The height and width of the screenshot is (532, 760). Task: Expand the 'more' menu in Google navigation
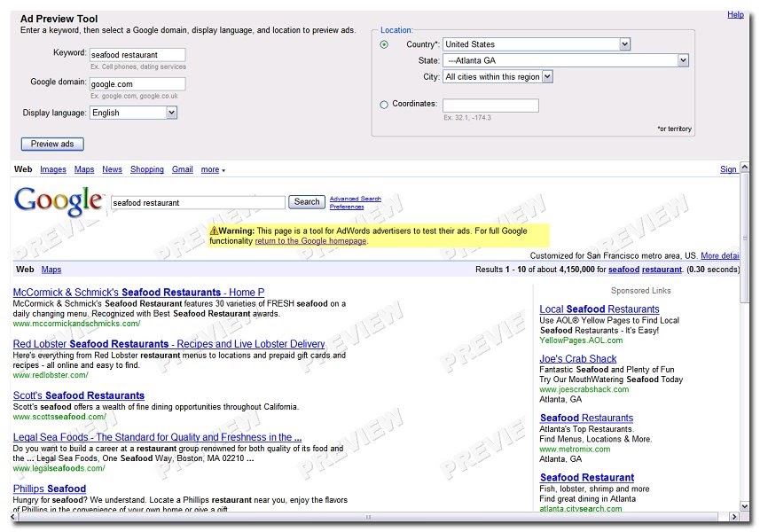tap(213, 169)
